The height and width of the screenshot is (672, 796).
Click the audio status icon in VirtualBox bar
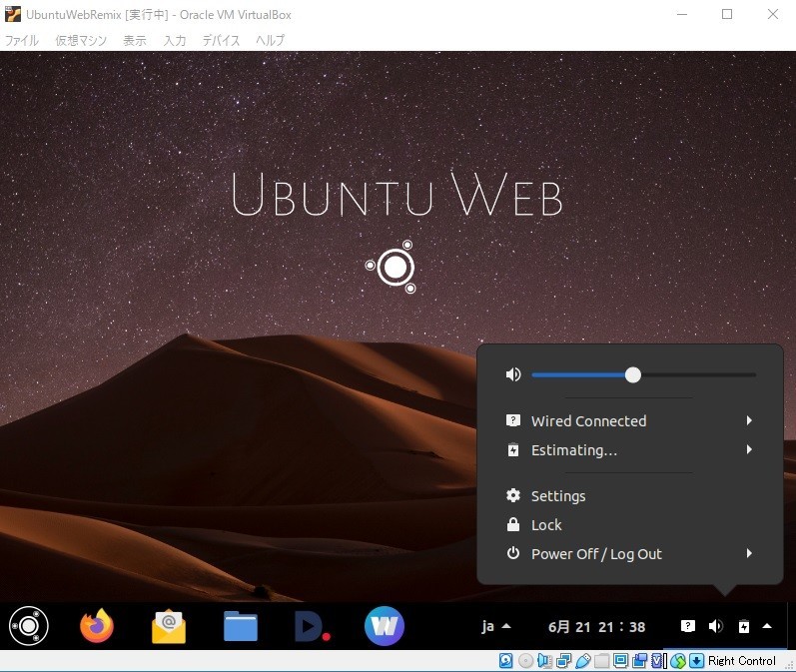pos(544,660)
